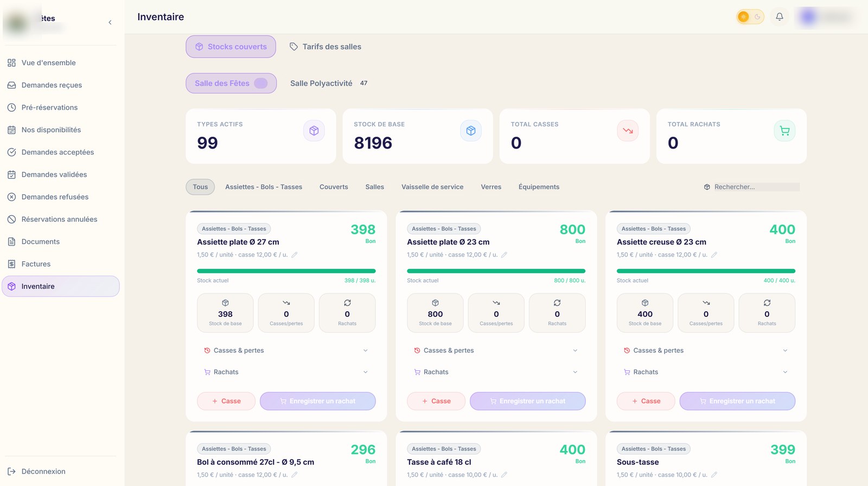The height and width of the screenshot is (486, 868).
Task: Click the Types actifs box icon
Action: pyautogui.click(x=314, y=131)
